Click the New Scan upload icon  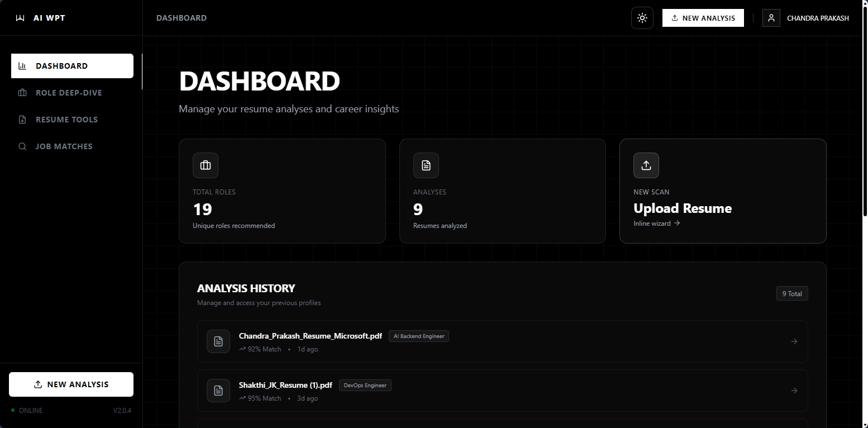[646, 165]
